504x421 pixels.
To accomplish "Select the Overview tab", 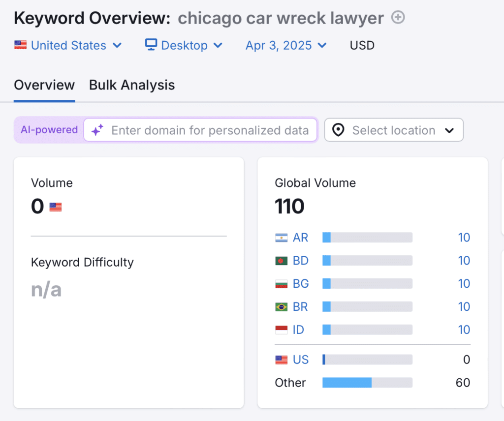I will pos(44,85).
